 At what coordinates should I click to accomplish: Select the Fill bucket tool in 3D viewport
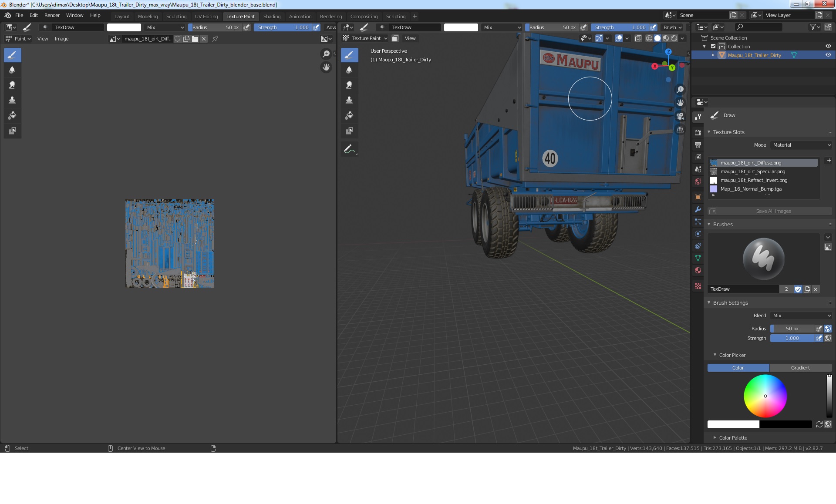point(349,116)
